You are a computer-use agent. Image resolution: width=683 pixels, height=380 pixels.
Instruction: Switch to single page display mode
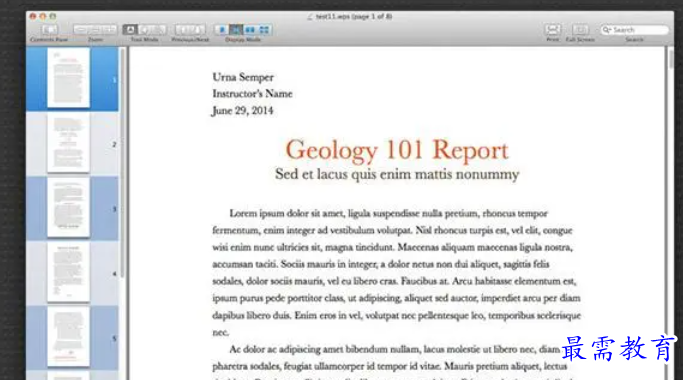click(x=222, y=30)
